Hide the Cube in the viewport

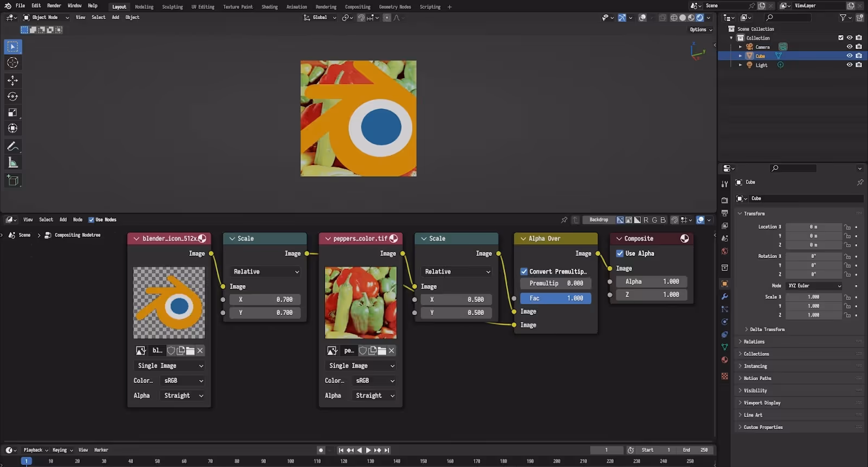tap(850, 56)
